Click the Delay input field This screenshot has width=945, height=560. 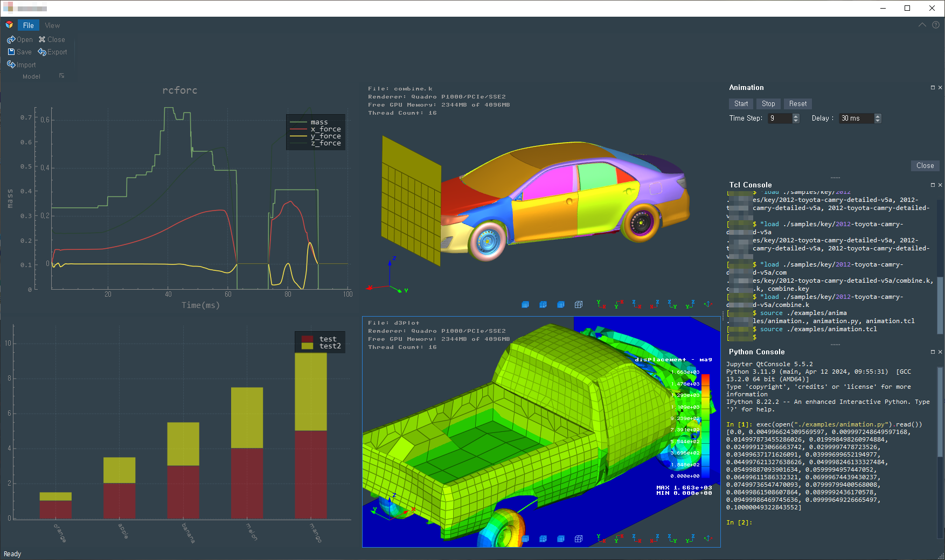coord(857,118)
